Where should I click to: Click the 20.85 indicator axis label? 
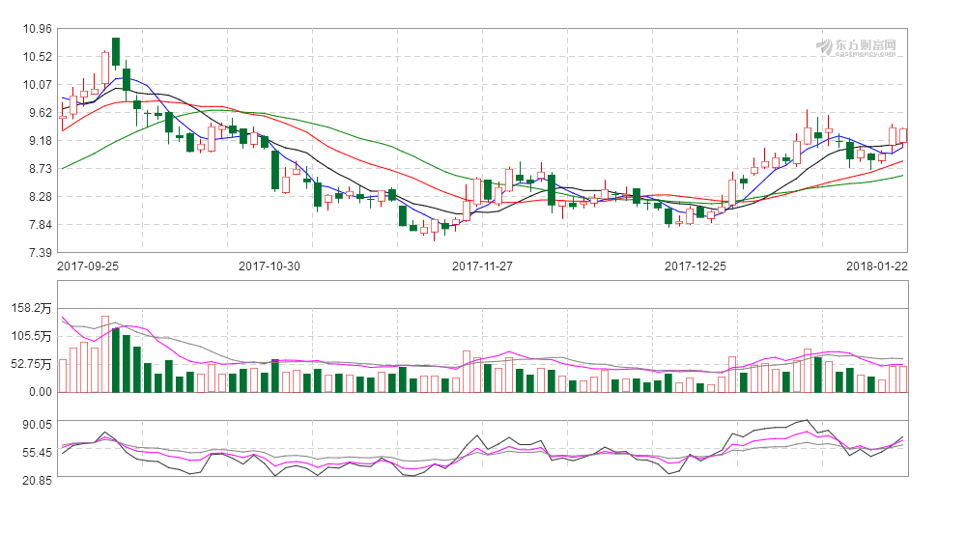(x=37, y=479)
